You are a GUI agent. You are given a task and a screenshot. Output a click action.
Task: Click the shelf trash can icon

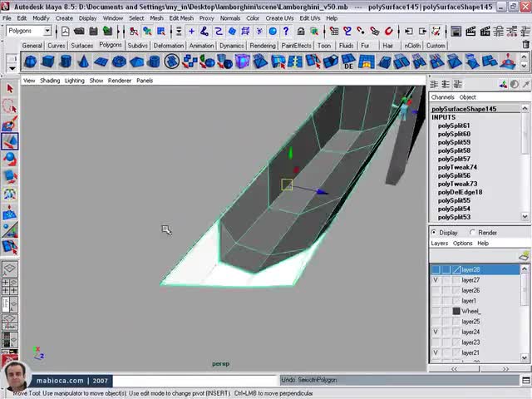[x=525, y=45]
